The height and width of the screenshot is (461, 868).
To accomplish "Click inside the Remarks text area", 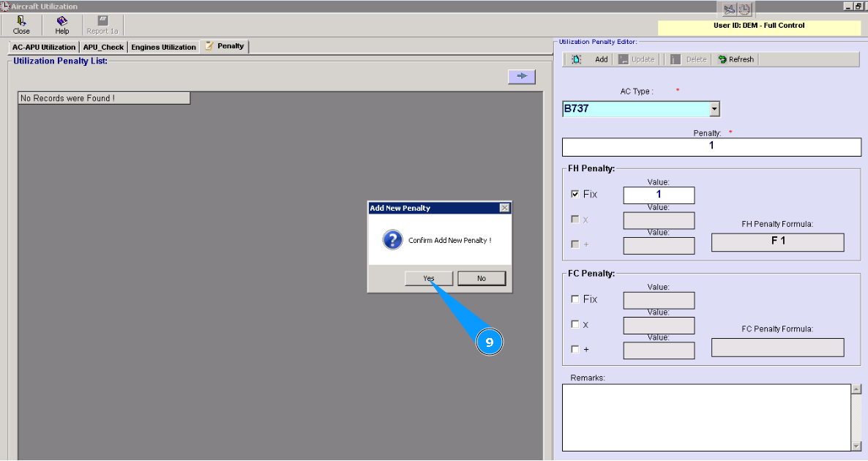I will [706, 417].
